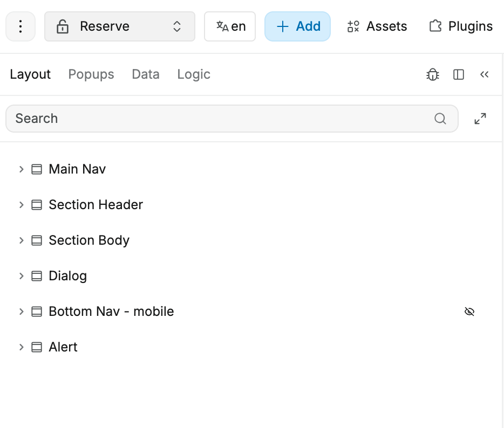Click inside the Search input field
The image size is (504, 428).
216,119
